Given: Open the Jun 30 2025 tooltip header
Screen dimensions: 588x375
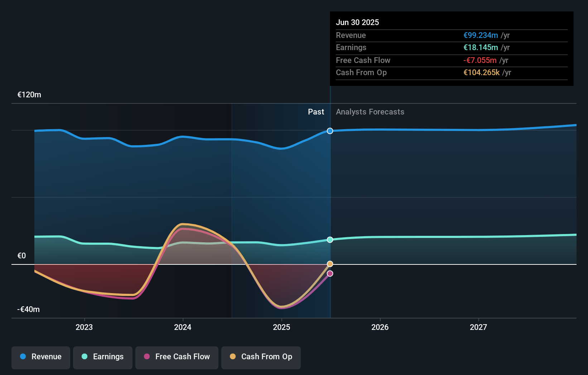Looking at the screenshot, I should 357,22.
